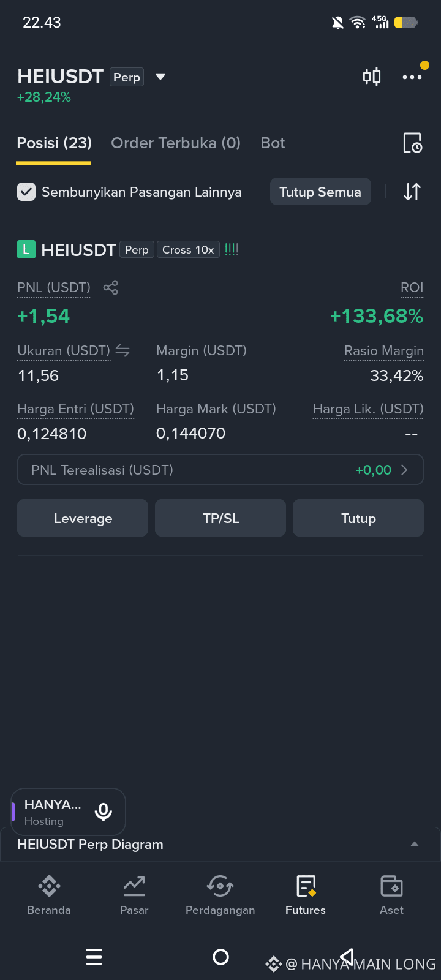
Task: Open the candlestick chart icon
Action: 372,77
